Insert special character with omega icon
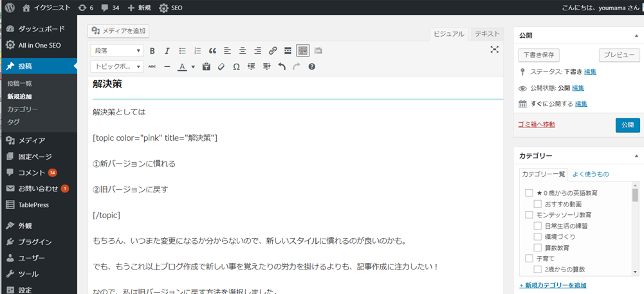The image size is (644, 294). point(236,66)
